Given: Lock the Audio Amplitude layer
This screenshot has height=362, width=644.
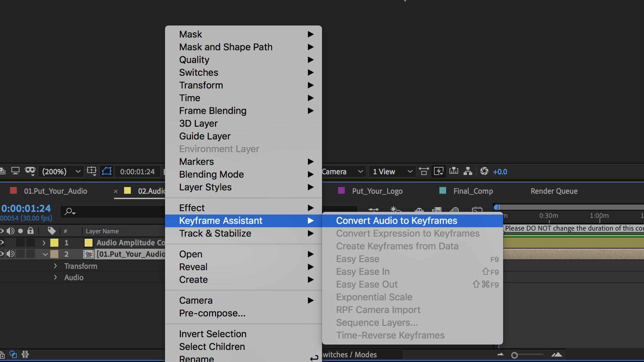Looking at the screenshot, I should point(30,242).
